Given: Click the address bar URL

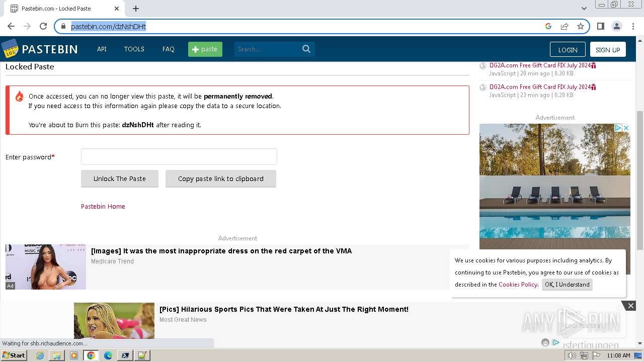Looking at the screenshot, I should [108, 26].
